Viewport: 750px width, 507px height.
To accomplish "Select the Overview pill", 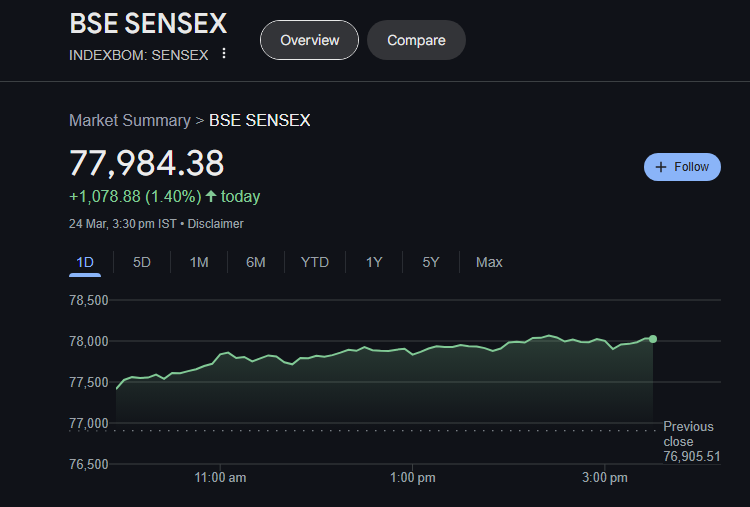I will pos(309,40).
